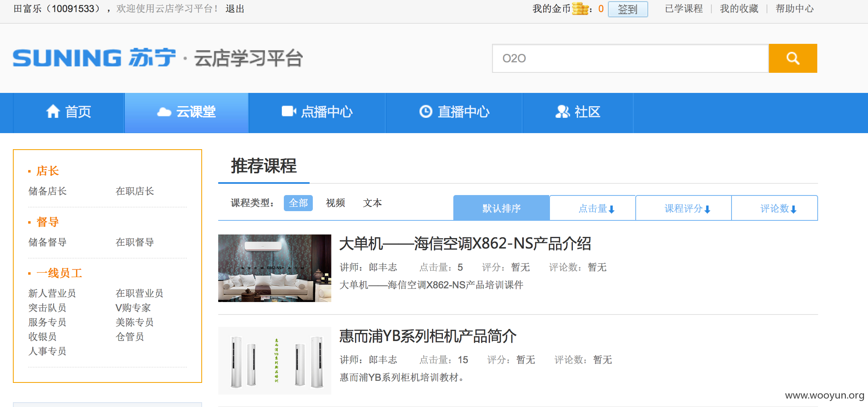868x407 pixels.
Task: Select 在职督导 in sidebar
Action: (x=135, y=242)
